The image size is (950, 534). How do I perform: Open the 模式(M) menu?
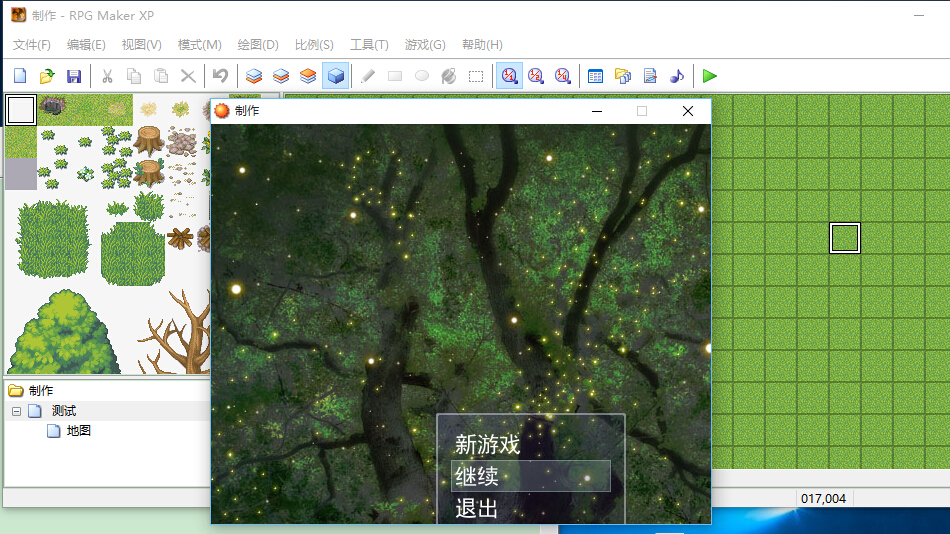pyautogui.click(x=199, y=45)
